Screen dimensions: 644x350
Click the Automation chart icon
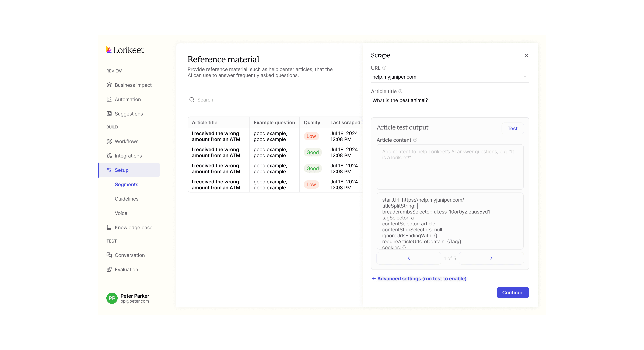[x=109, y=99]
